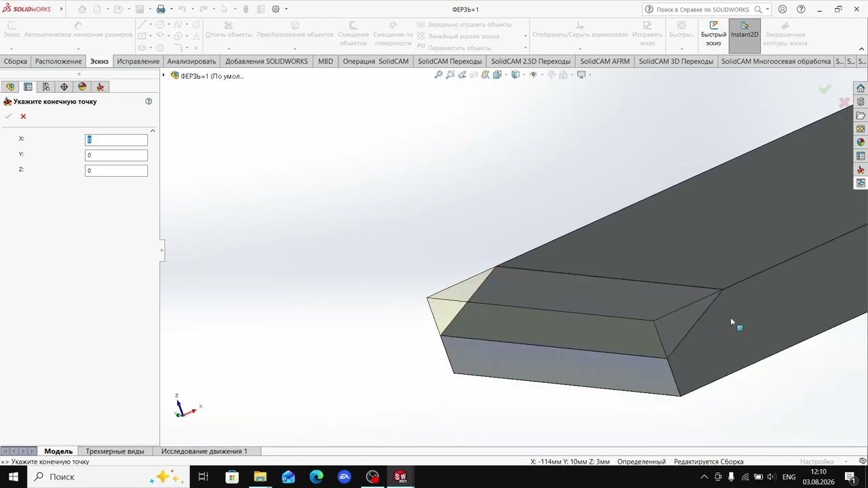The width and height of the screenshot is (868, 488).
Task: Click the search magnifier in help box
Action: tap(758, 9)
